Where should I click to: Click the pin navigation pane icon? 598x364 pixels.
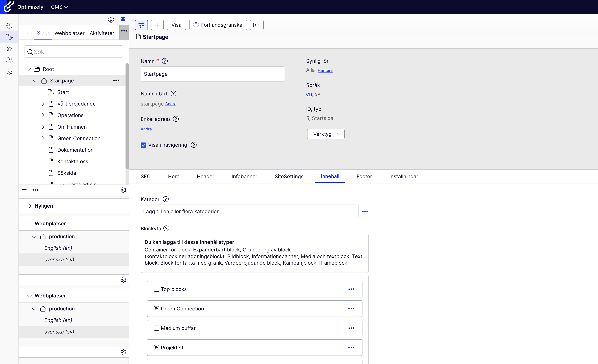point(123,19)
